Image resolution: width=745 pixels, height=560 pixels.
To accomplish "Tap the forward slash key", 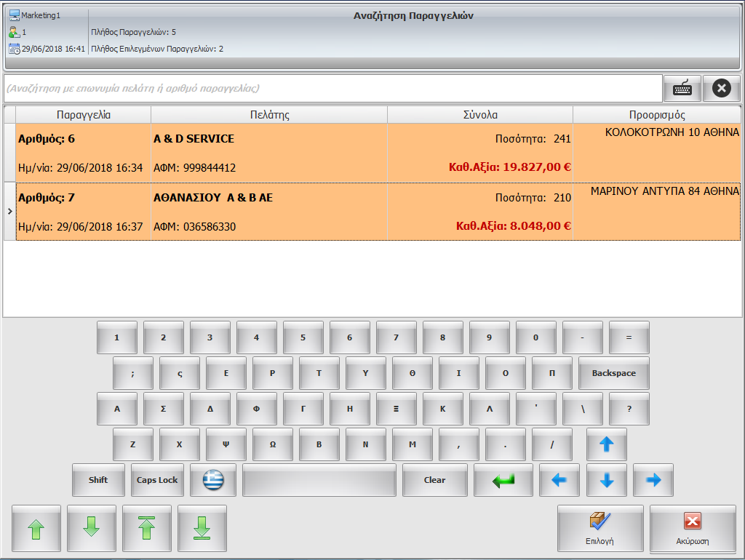I will (552, 444).
